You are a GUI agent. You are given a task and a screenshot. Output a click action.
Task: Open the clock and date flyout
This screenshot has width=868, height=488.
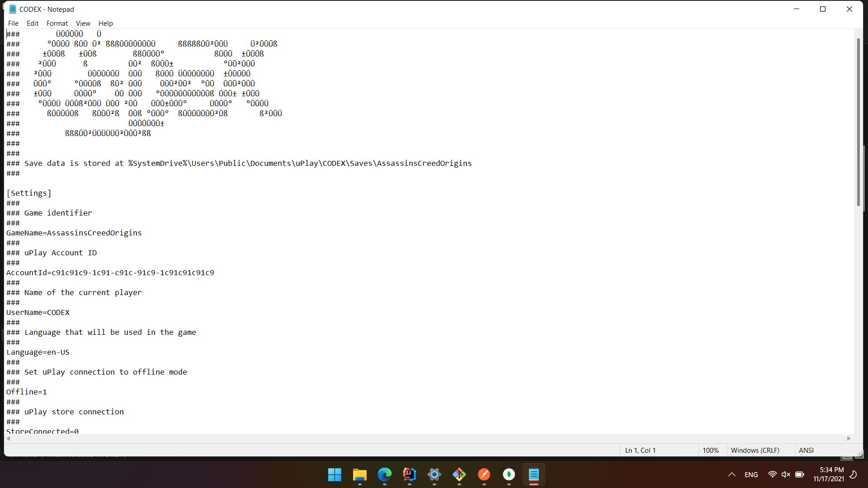[x=828, y=474]
